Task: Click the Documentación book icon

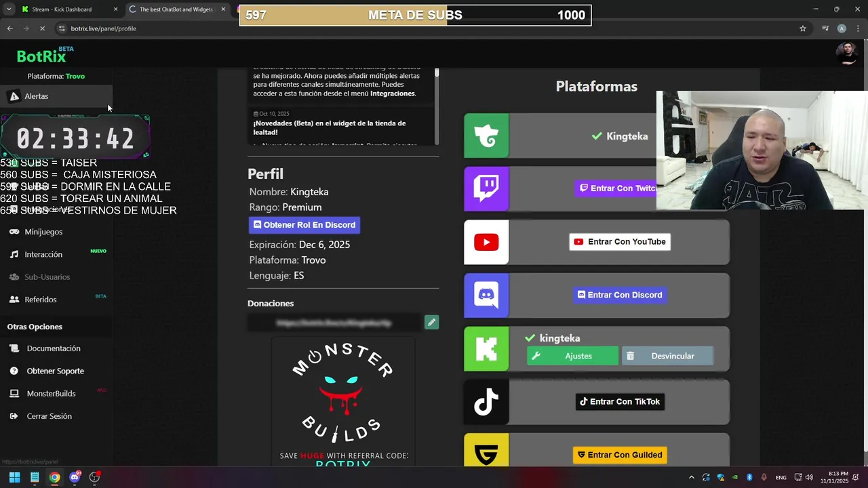Action: 14,348
